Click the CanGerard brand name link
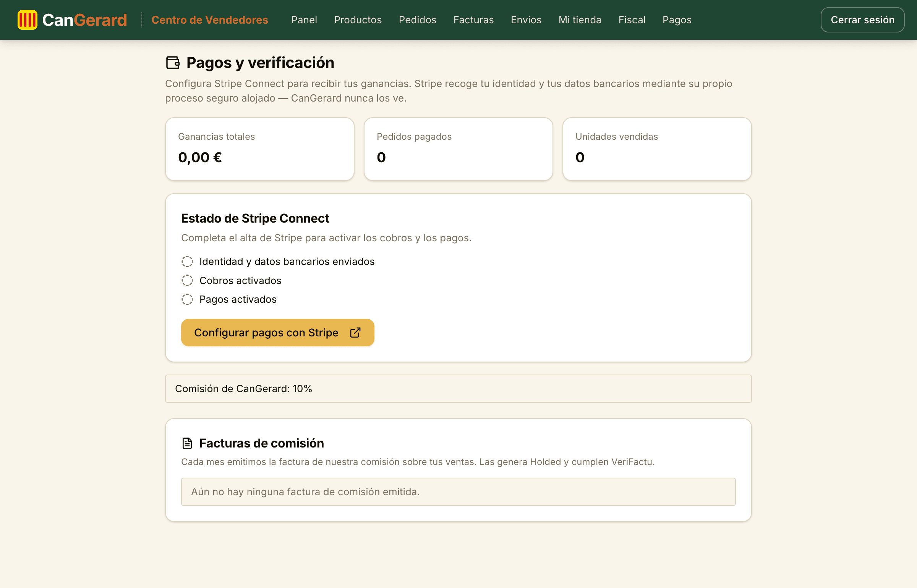This screenshot has width=917, height=588. (84, 20)
